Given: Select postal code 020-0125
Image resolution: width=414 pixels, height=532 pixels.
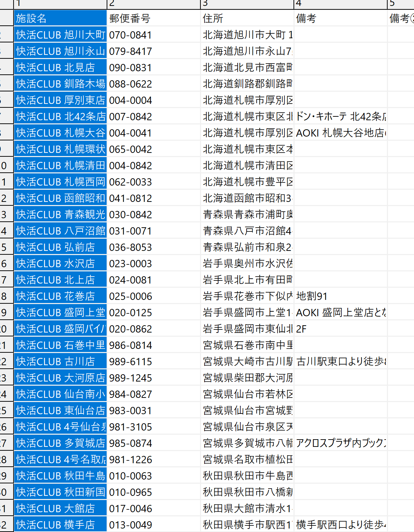Looking at the screenshot, I should pos(154,312).
